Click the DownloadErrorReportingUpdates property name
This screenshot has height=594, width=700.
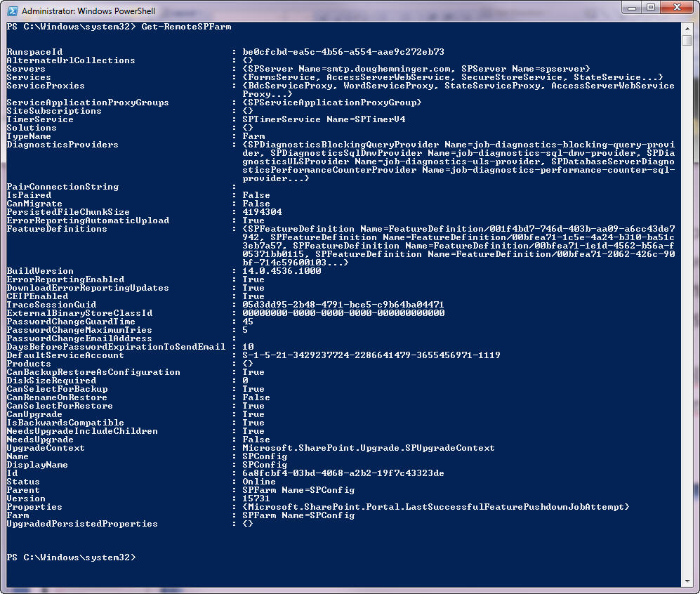(88, 288)
